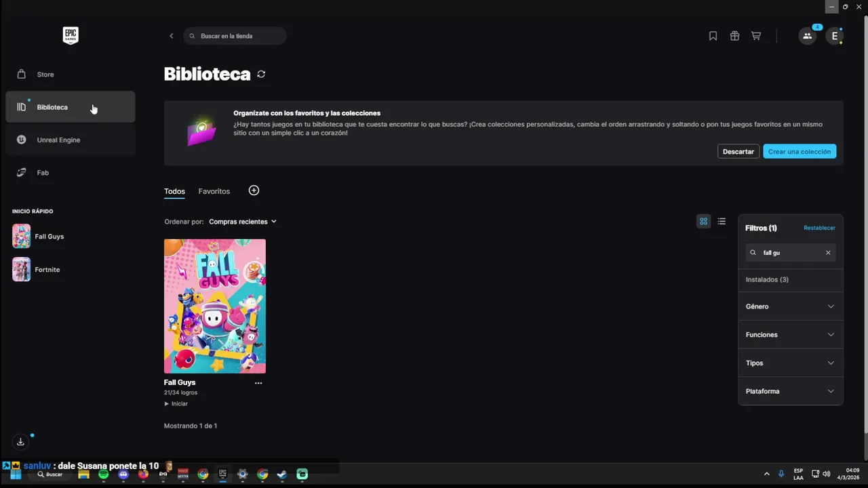The height and width of the screenshot is (488, 868).
Task: View Fall Guys 21/34 logros
Action: 180,392
